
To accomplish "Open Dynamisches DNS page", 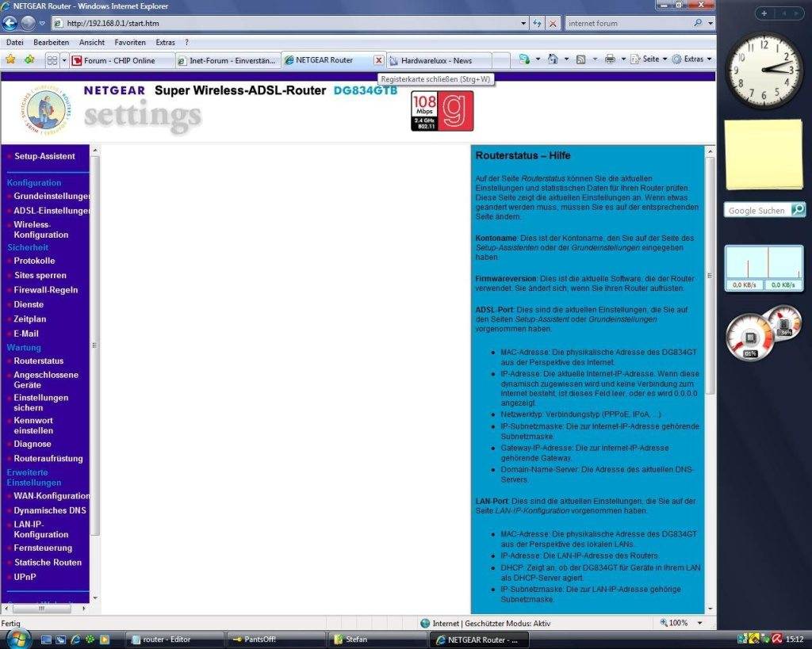I will [50, 510].
